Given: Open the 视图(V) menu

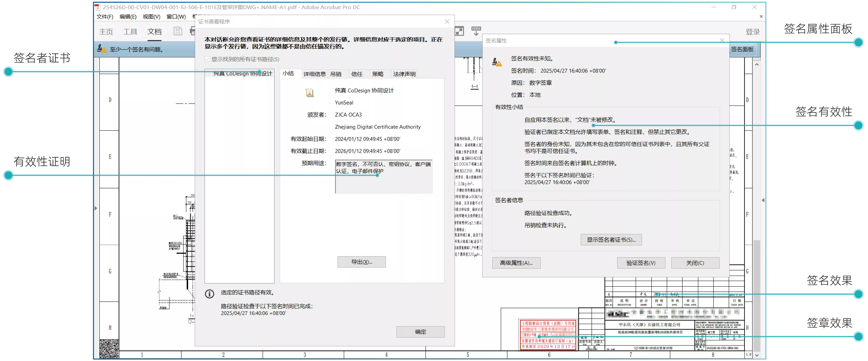Looking at the screenshot, I should coord(151,16).
